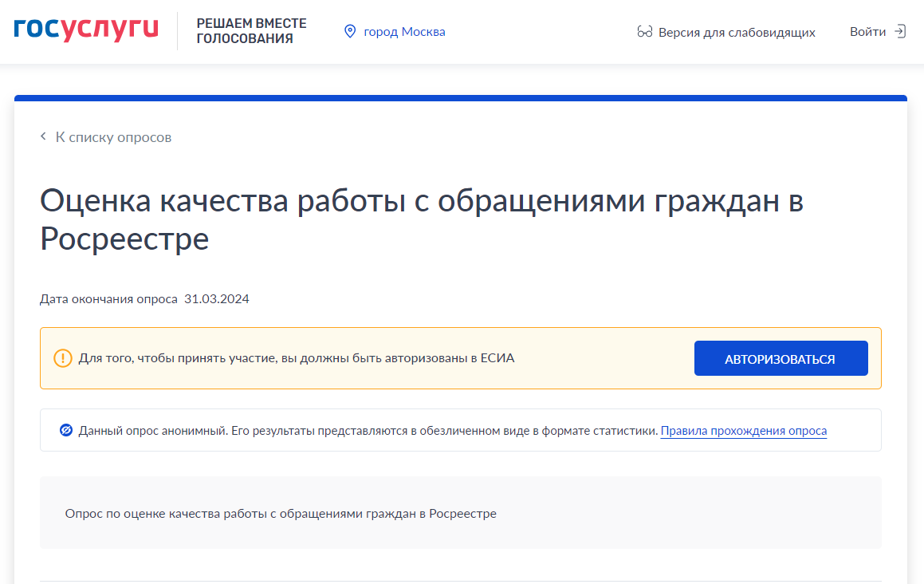Change the region from город Москва
This screenshot has height=584, width=924.
click(x=404, y=32)
